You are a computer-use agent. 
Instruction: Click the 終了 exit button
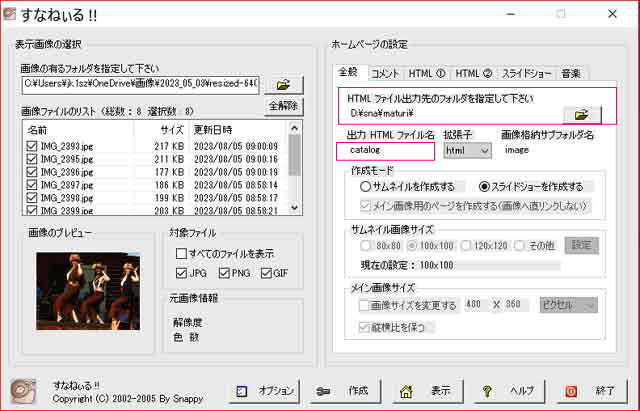588,390
